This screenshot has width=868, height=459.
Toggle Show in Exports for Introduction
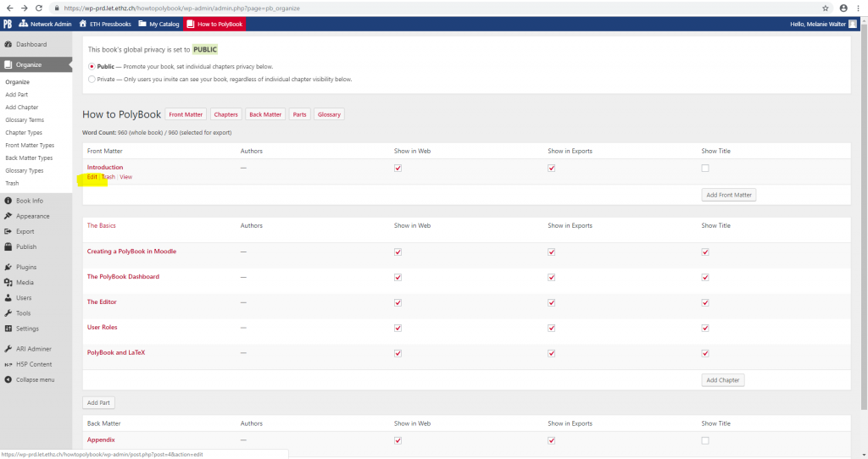point(551,169)
